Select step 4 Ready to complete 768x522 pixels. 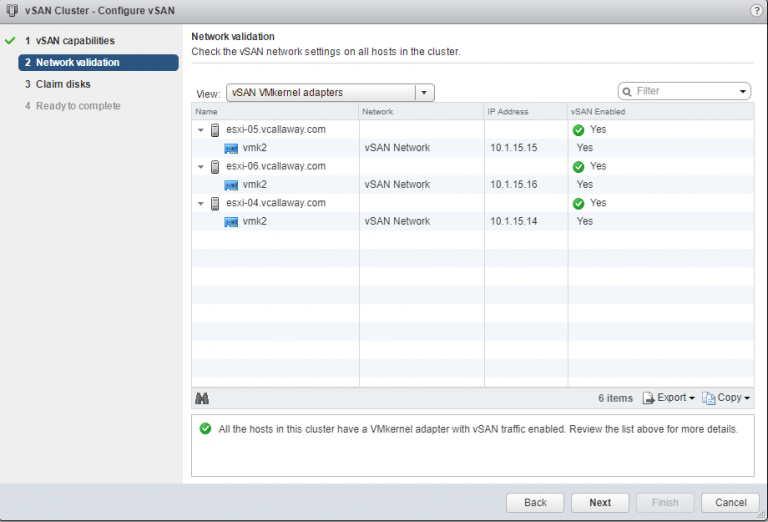pos(72,106)
